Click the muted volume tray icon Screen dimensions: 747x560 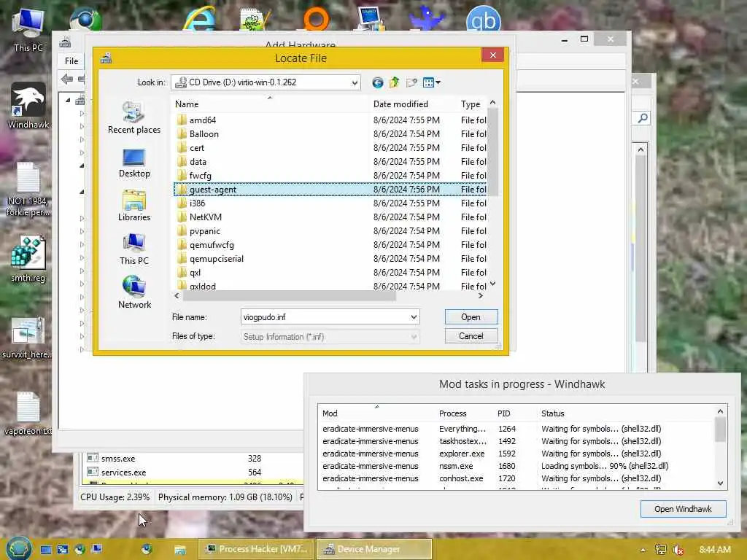tap(678, 550)
